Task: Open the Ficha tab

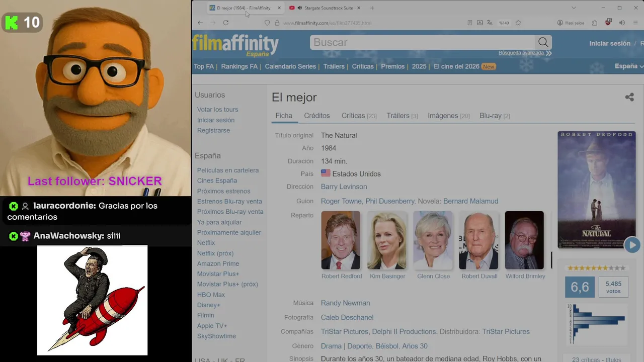Action: coord(284,116)
